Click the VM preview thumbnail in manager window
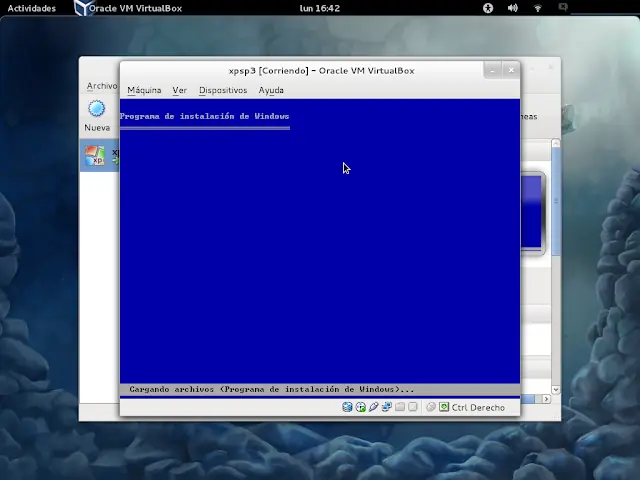This screenshot has height=480, width=640. [x=532, y=213]
